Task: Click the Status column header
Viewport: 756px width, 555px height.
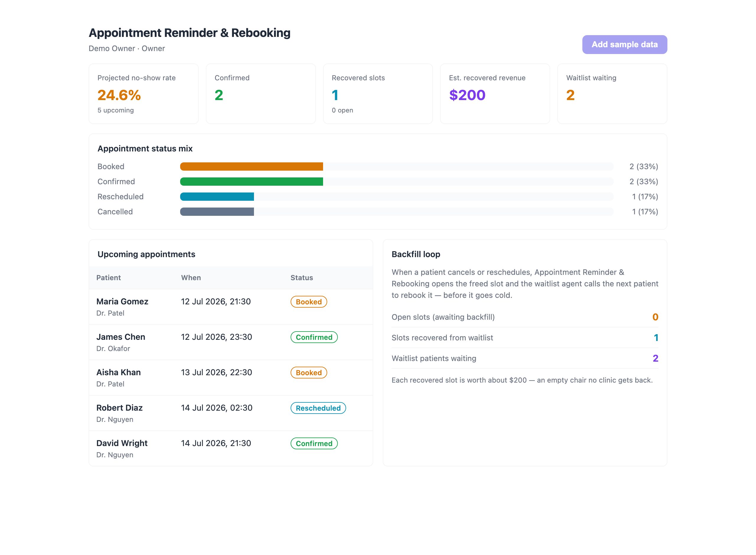Action: tap(302, 277)
